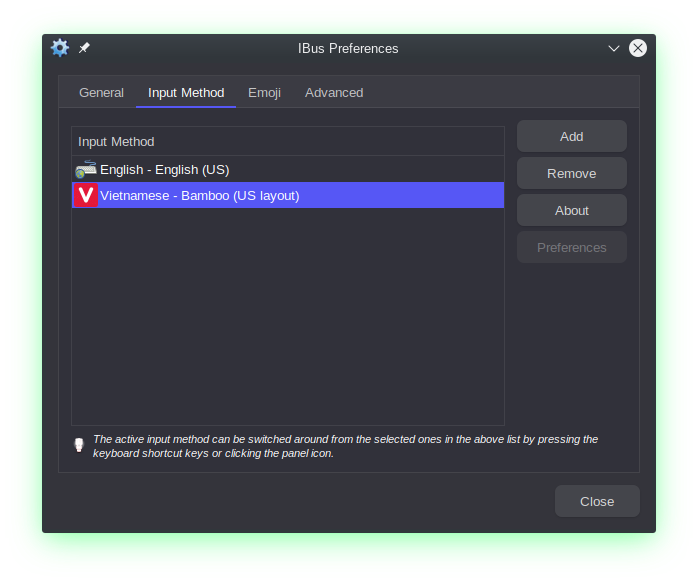Open About for the selected input method
Image resolution: width=698 pixels, height=583 pixels.
(571, 210)
